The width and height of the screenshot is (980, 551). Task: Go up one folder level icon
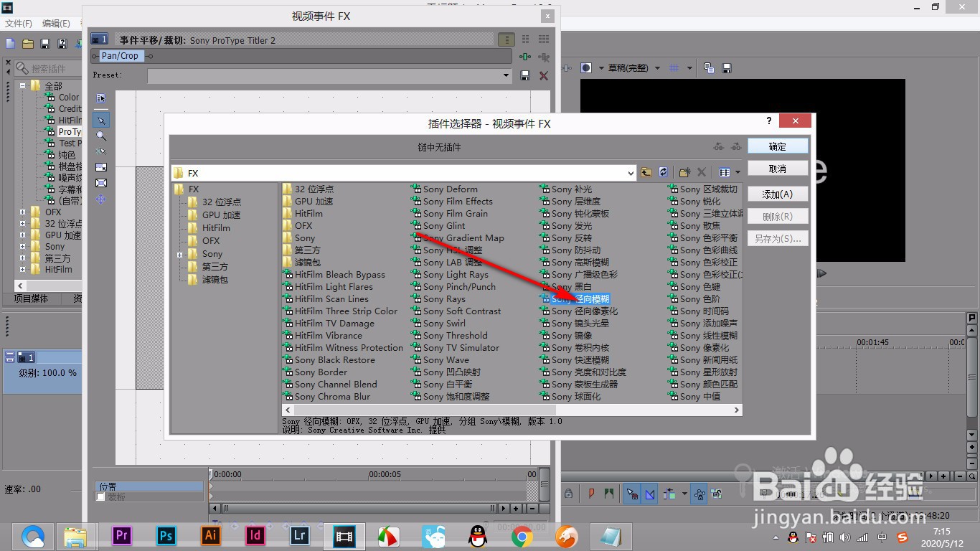pyautogui.click(x=646, y=172)
